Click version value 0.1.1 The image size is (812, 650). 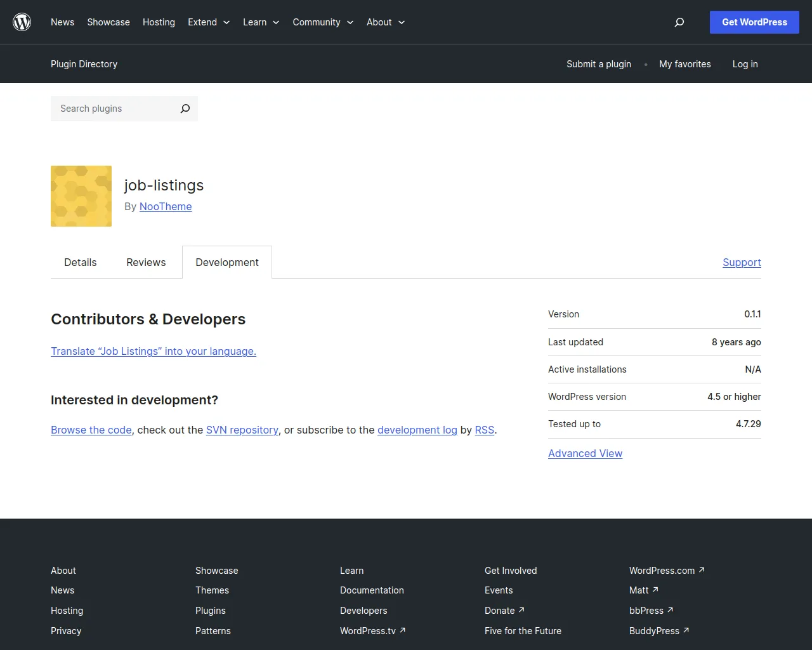(752, 314)
